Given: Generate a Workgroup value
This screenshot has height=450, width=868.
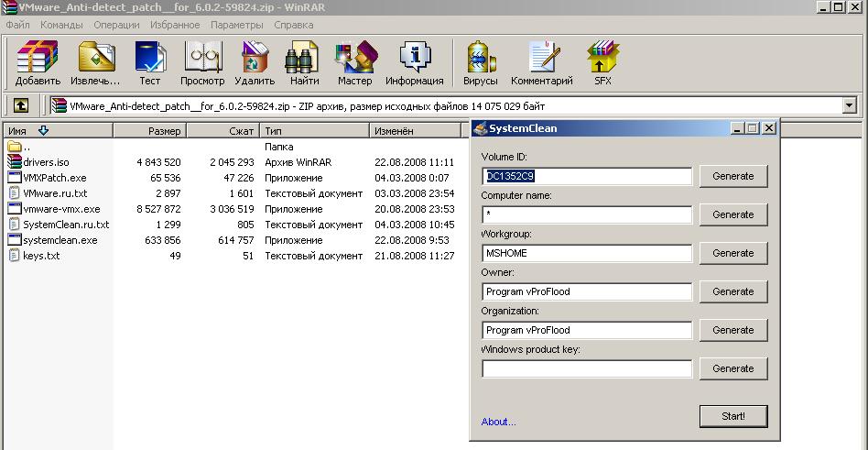Looking at the screenshot, I should click(733, 253).
